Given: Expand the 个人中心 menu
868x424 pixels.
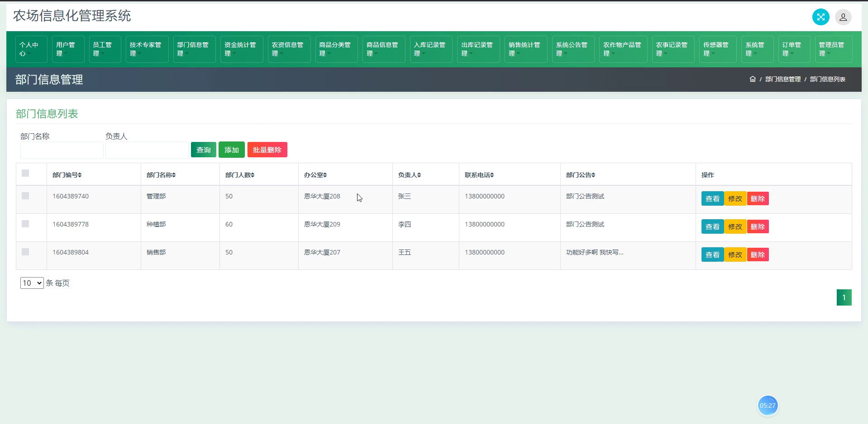Looking at the screenshot, I should click(31, 49).
